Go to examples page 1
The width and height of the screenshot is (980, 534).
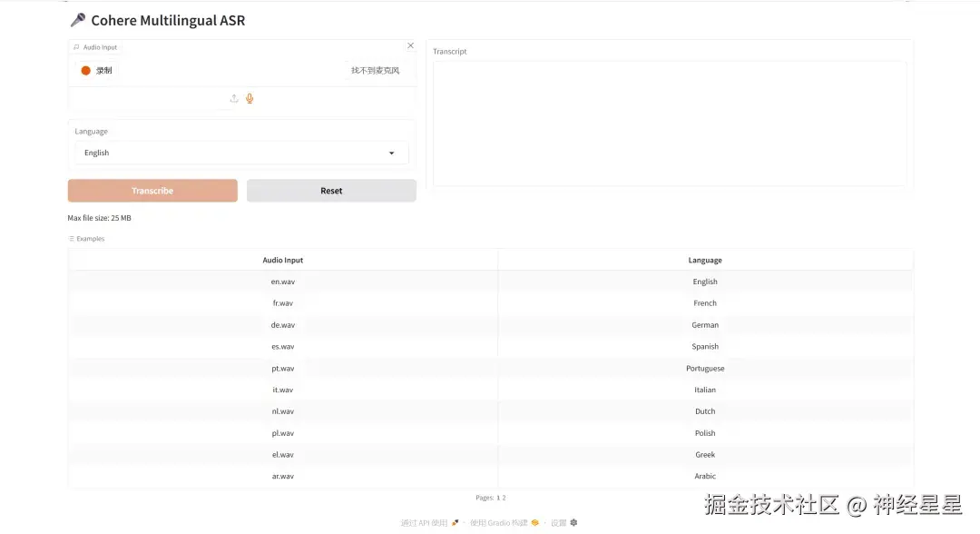(x=498, y=498)
